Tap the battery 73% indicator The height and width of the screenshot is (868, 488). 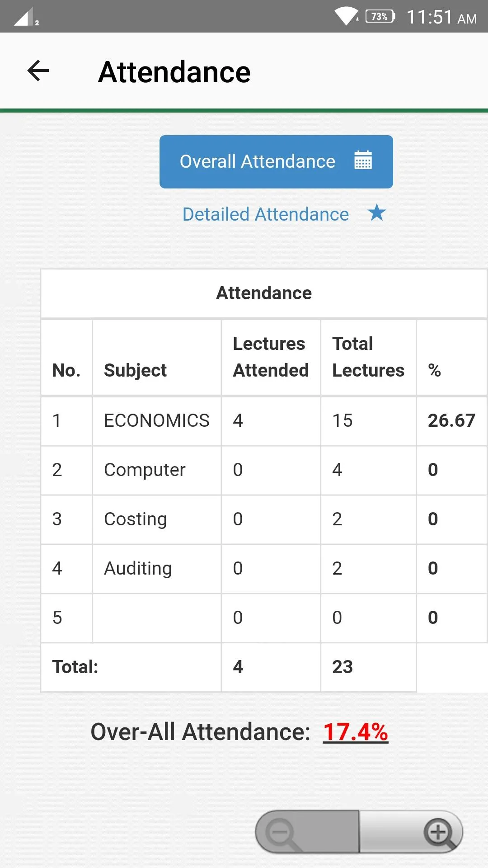click(x=380, y=16)
